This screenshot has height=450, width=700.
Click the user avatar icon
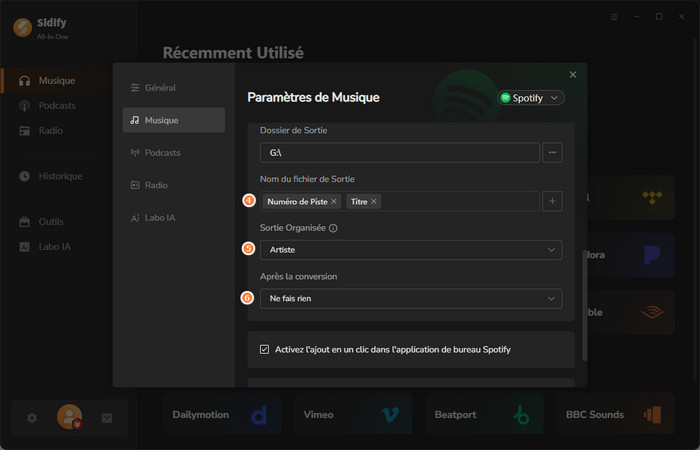coord(69,417)
